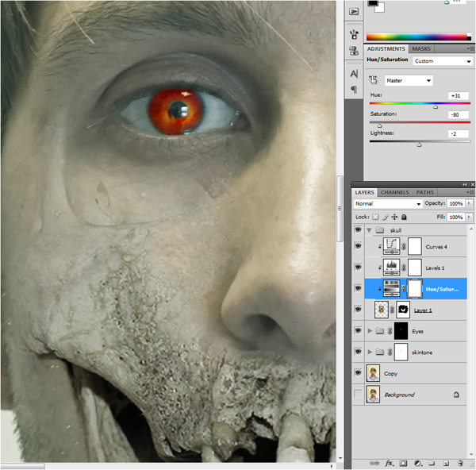Image resolution: width=476 pixels, height=470 pixels.
Task: Expand the Eyes group
Action: (370, 330)
